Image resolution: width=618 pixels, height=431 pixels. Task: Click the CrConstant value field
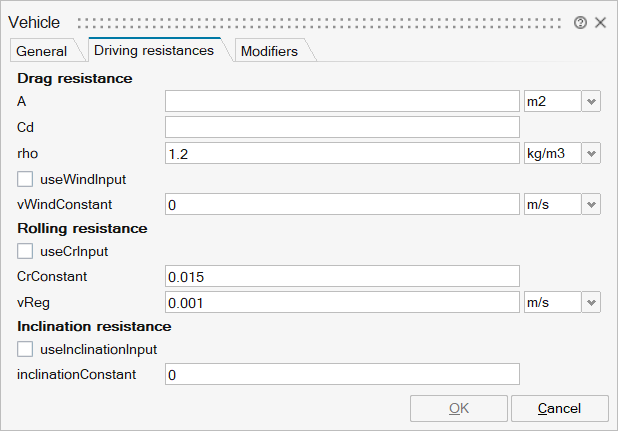342,276
